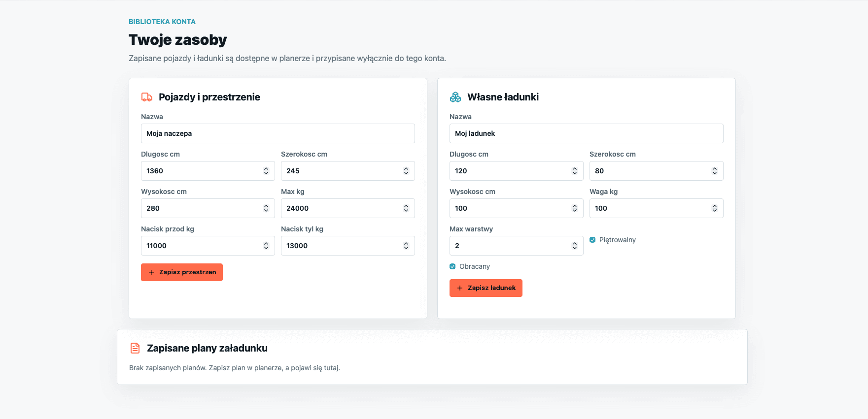The height and width of the screenshot is (419, 868).
Task: Use the Nacisk tyl kg stepper arrows
Action: coord(406,246)
